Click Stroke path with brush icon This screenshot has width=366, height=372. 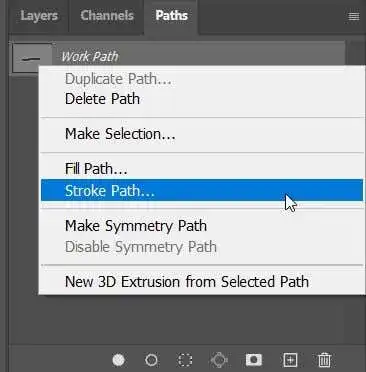[x=151, y=360]
